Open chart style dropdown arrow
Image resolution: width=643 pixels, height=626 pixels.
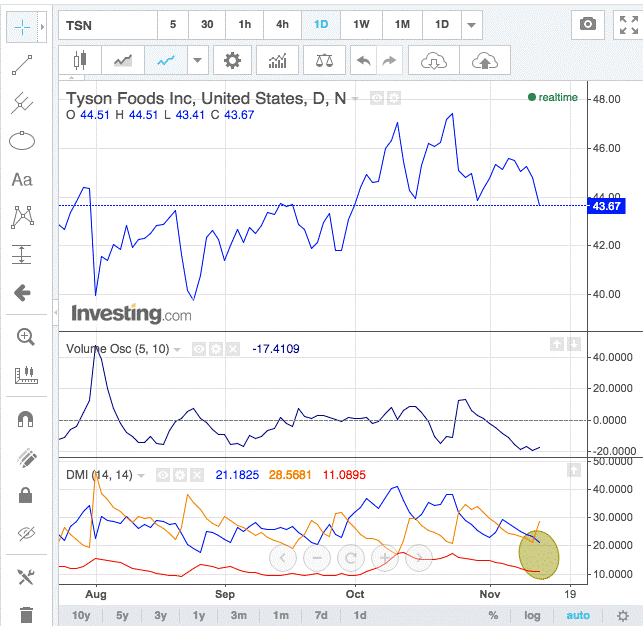198,61
